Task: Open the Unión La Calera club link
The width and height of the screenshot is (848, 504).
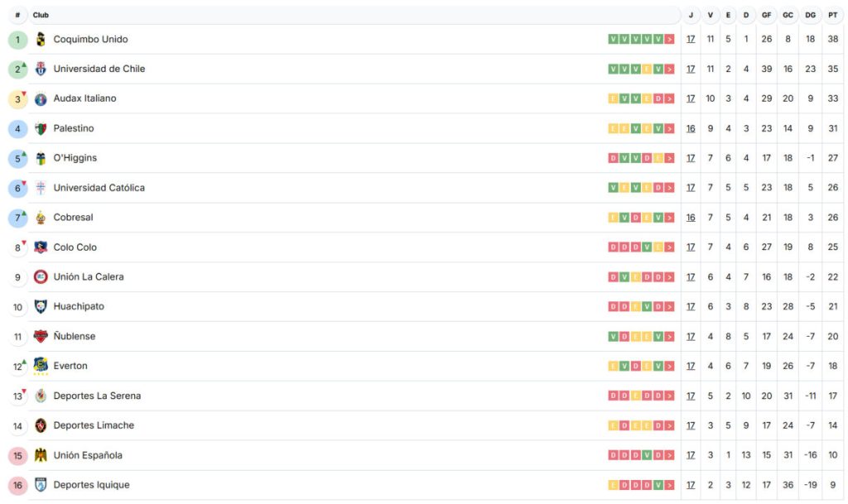Action: point(89,276)
